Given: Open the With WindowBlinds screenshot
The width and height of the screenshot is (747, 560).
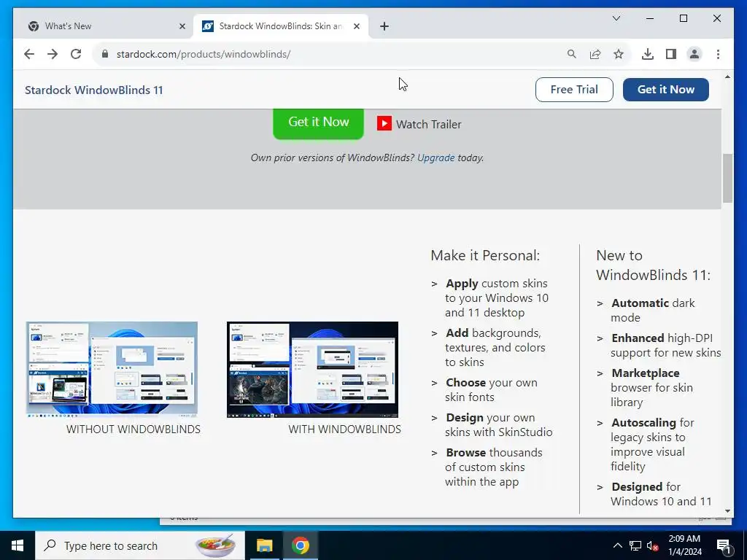Looking at the screenshot, I should [x=312, y=370].
